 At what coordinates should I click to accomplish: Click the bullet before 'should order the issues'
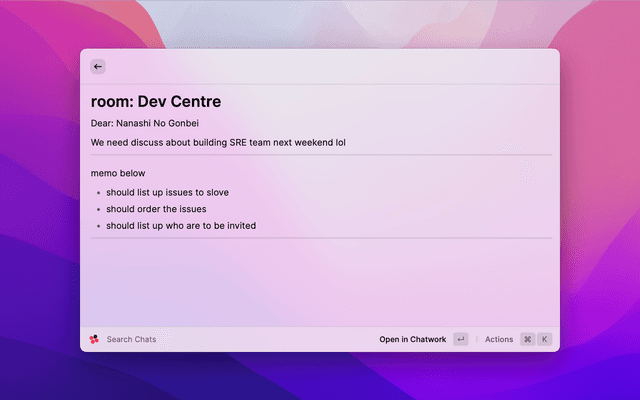tap(98, 209)
